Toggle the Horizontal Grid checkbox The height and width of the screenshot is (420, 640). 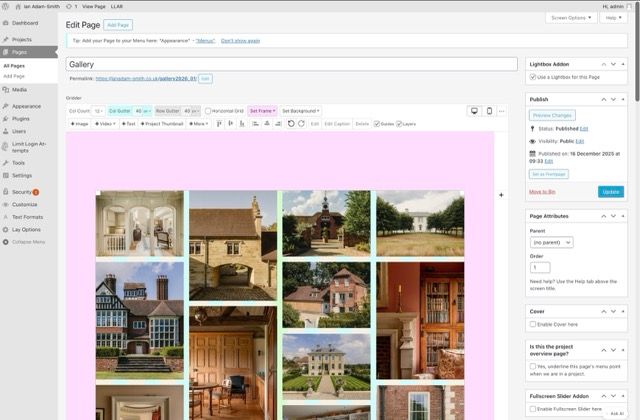pos(209,111)
